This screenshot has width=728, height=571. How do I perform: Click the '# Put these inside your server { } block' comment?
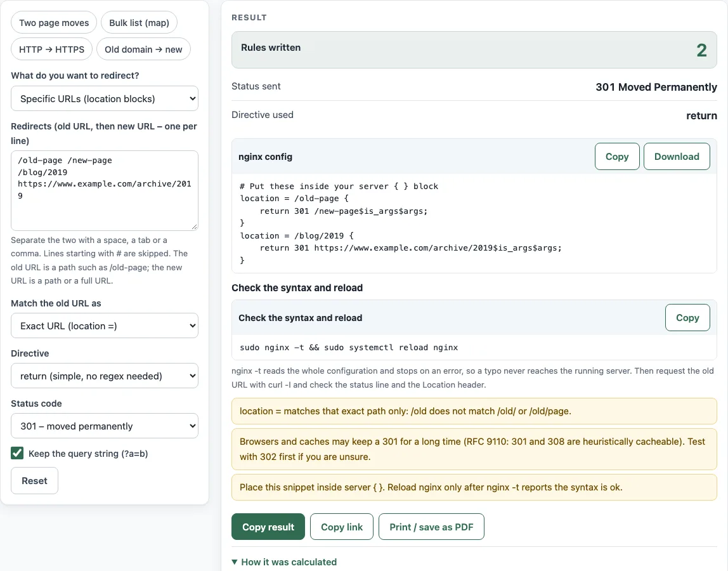339,187
